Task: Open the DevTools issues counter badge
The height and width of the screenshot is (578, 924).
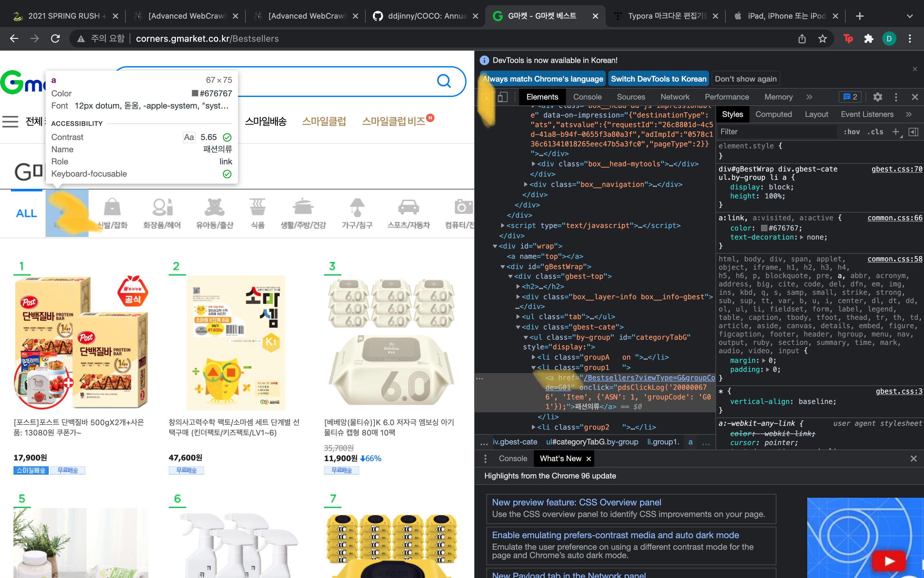Action: coord(850,97)
